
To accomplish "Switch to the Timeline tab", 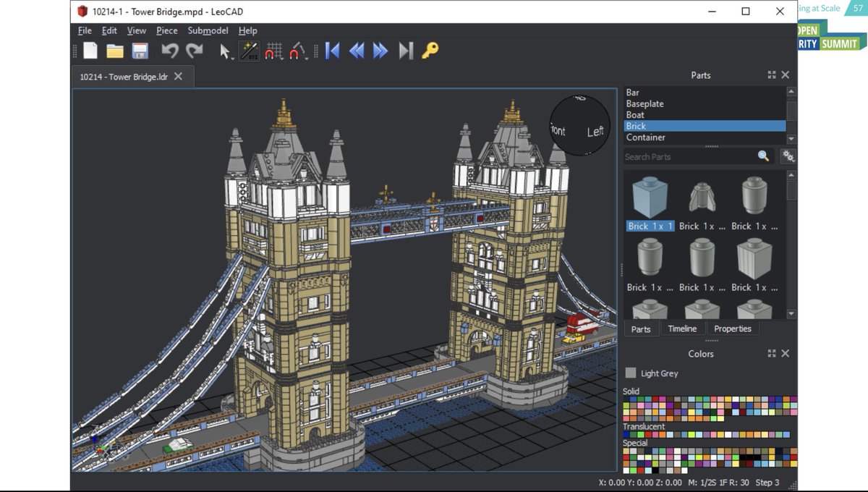I will coord(682,328).
